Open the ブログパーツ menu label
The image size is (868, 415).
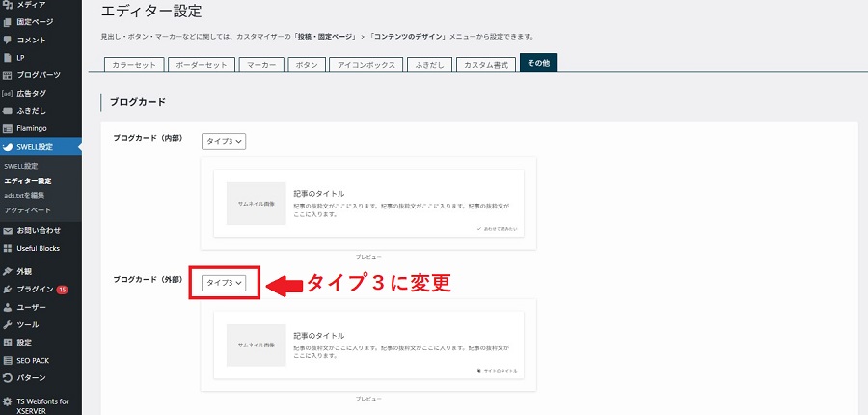pos(39,75)
